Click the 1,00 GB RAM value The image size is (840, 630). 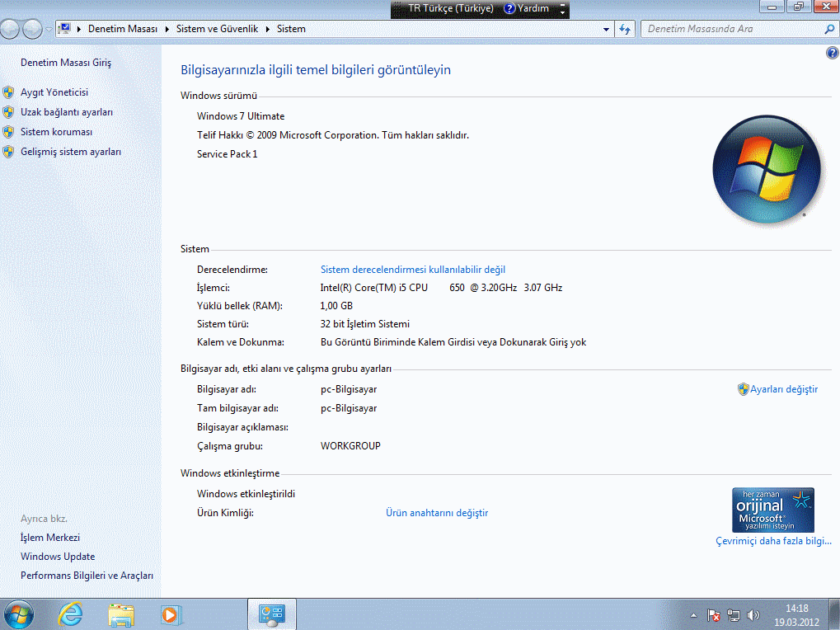click(336, 306)
